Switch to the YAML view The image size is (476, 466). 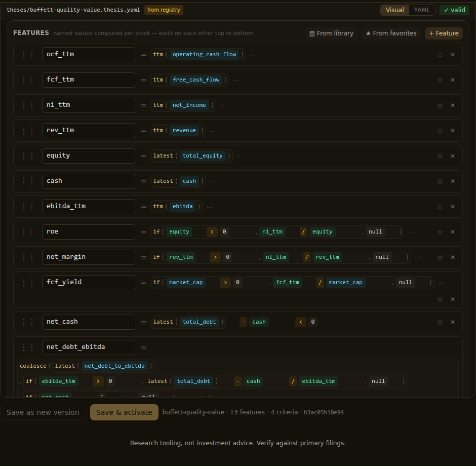tap(422, 10)
